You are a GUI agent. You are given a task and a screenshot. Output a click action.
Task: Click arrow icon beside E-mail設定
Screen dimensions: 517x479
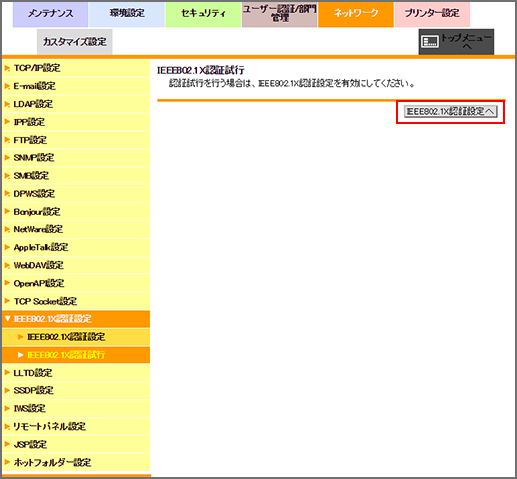pyautogui.click(x=7, y=86)
